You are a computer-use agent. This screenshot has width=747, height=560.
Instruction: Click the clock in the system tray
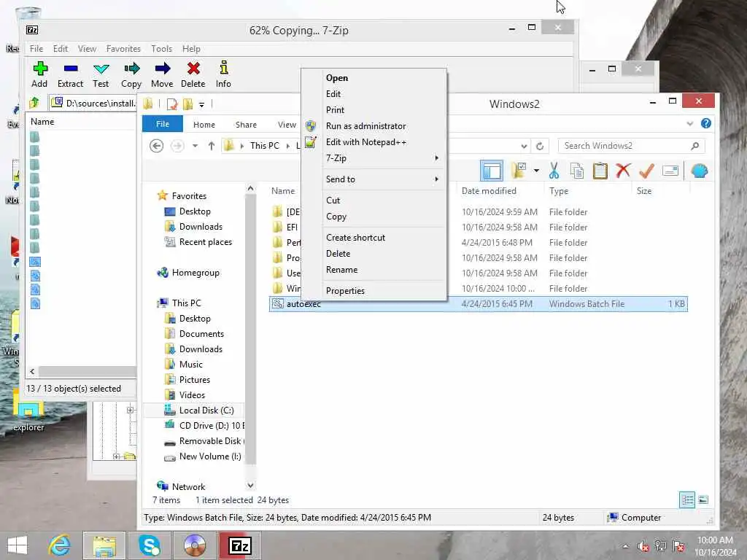pyautogui.click(x=716, y=545)
